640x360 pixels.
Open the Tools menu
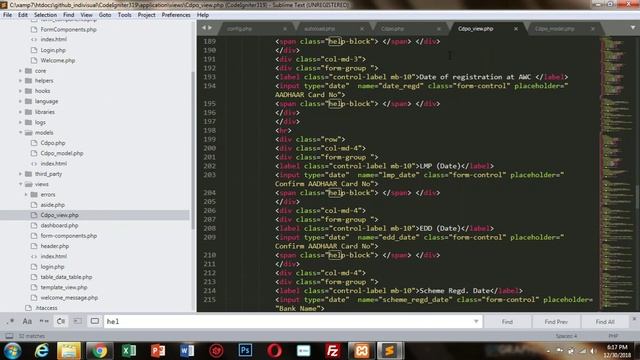click(124, 15)
